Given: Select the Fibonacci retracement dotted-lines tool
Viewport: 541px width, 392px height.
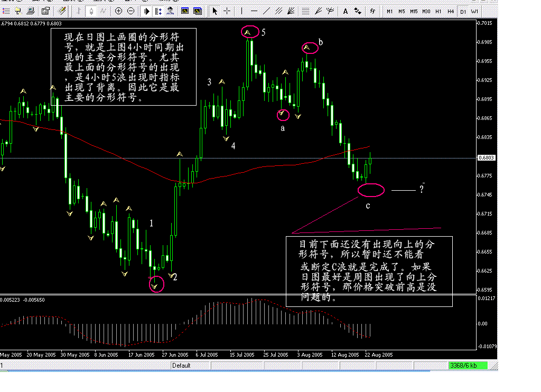Looking at the screenshot, I should click(x=306, y=11).
